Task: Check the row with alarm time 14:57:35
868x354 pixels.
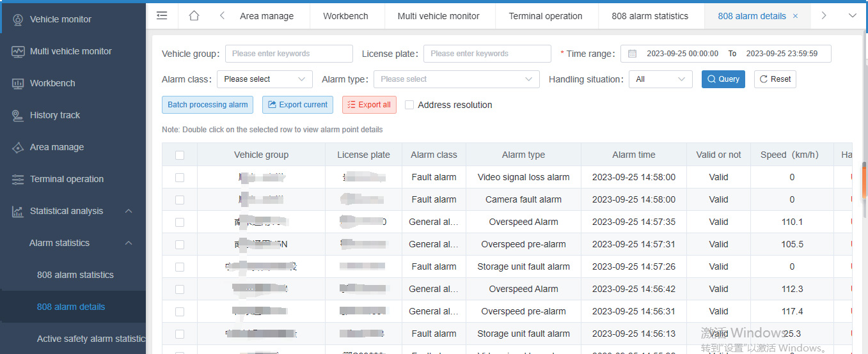Action: pyautogui.click(x=180, y=222)
